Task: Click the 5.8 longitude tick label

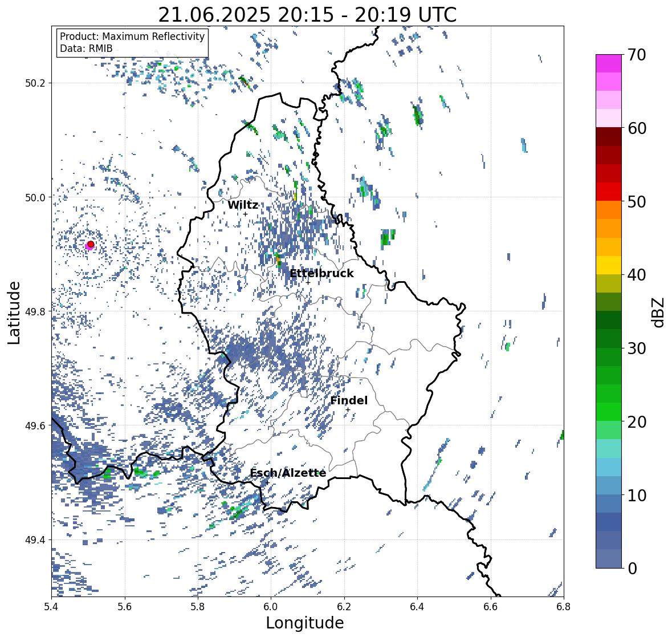Action: click(x=198, y=606)
